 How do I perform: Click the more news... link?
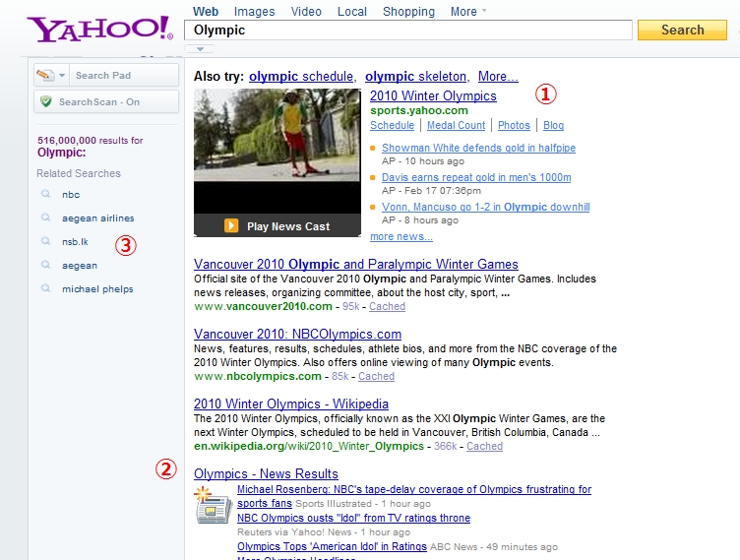point(401,236)
